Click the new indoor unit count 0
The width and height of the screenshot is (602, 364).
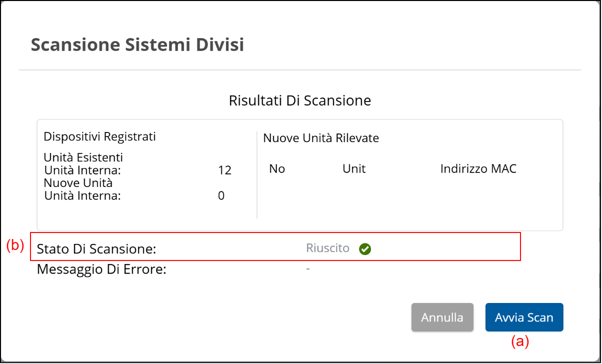221,195
